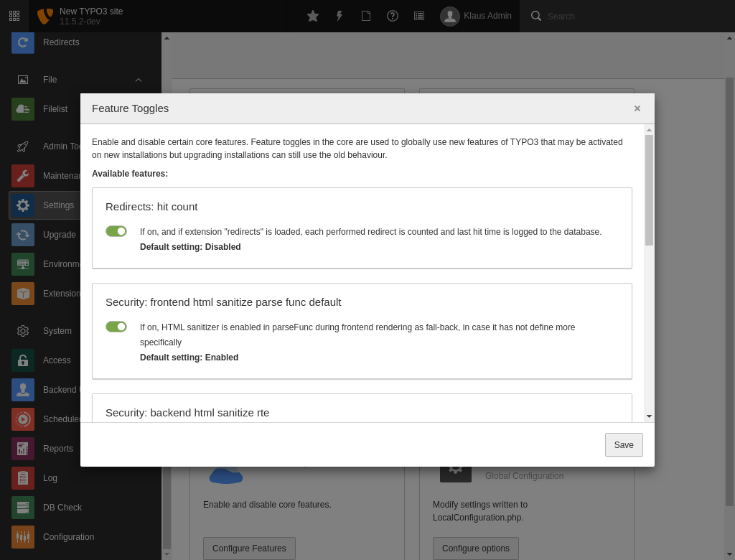The width and height of the screenshot is (735, 560).
Task: Save the feature toggles
Action: tap(624, 444)
